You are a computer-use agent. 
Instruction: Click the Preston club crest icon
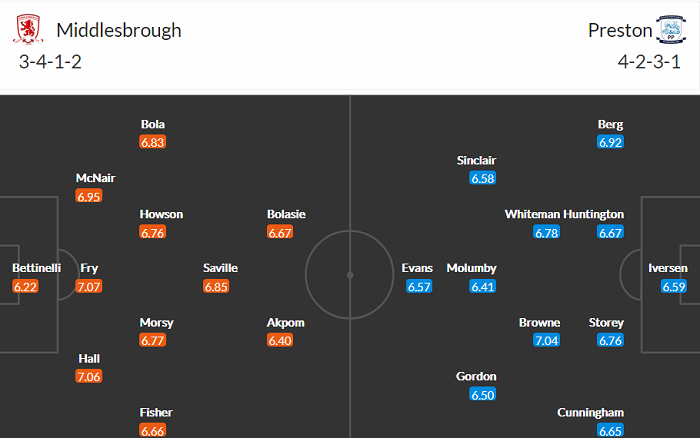pos(669,31)
